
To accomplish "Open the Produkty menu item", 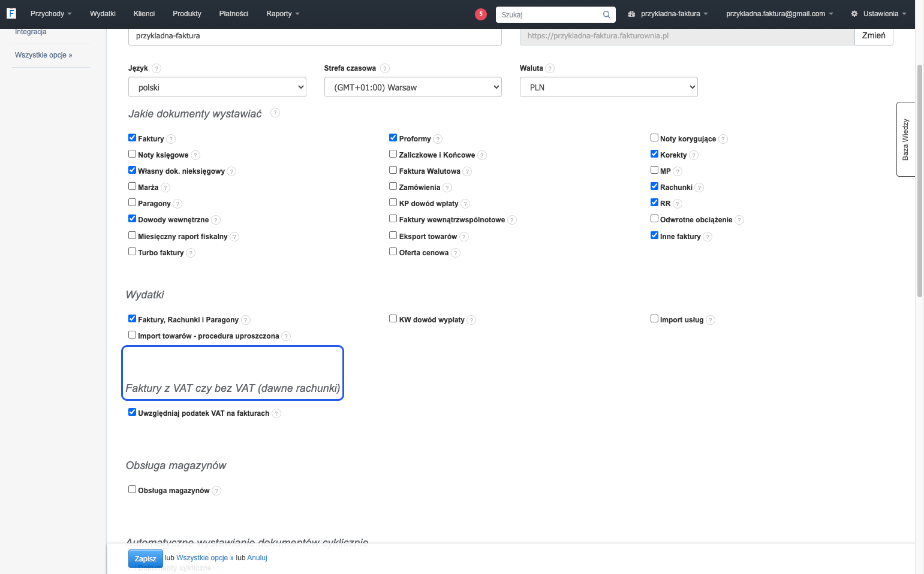I will 187,14.
